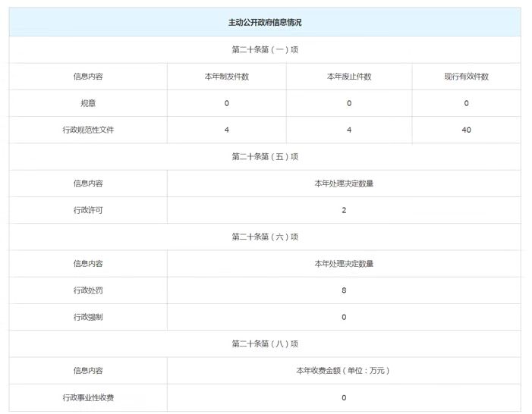Viewport: 532px width, 414px height.
Task: Click the 本年废止件数 column header
Action: pyautogui.click(x=349, y=77)
